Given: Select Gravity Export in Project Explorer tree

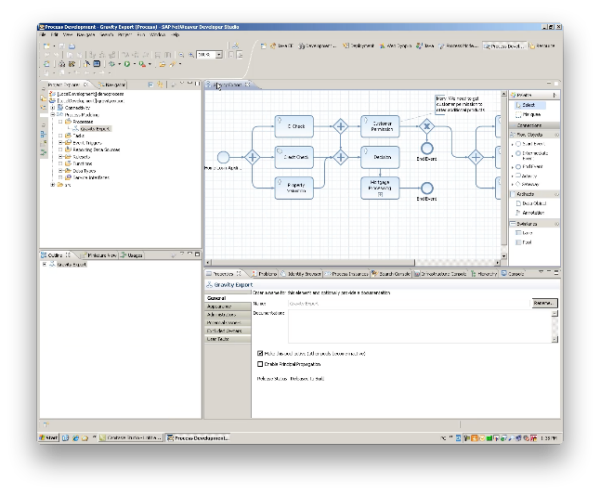Looking at the screenshot, I should click(x=95, y=129).
